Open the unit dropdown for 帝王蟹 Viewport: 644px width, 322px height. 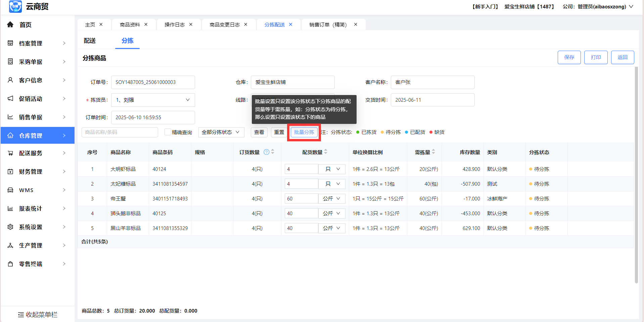[332, 199]
